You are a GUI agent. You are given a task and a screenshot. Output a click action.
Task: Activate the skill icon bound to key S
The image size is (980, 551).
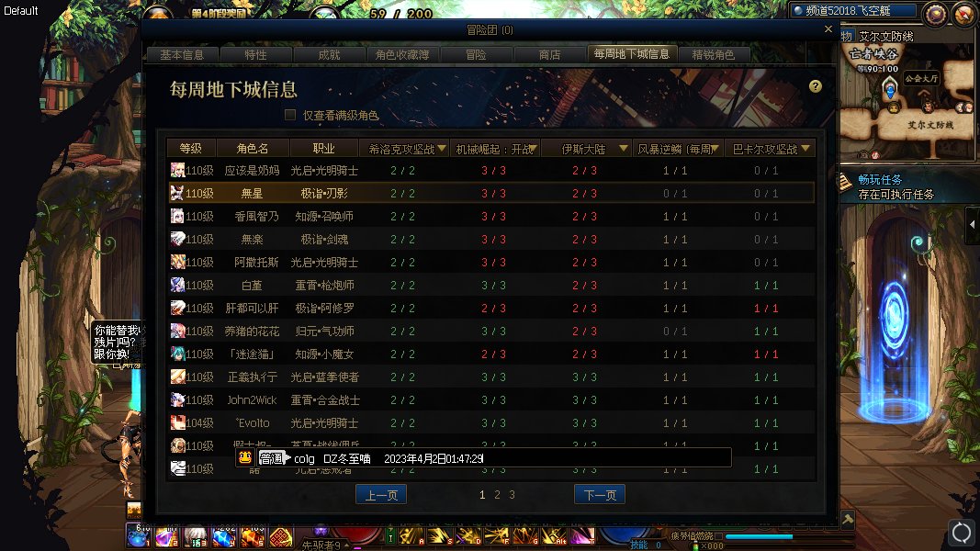click(x=439, y=536)
